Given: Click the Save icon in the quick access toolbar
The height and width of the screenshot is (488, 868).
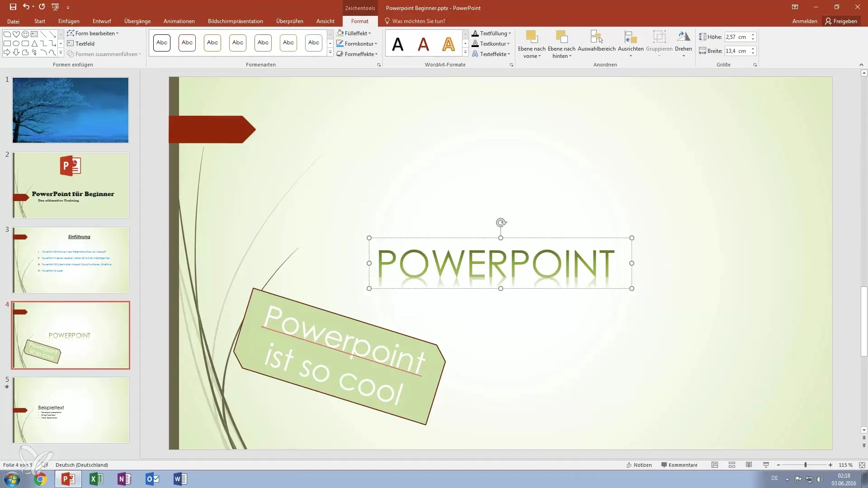Looking at the screenshot, I should point(13,7).
